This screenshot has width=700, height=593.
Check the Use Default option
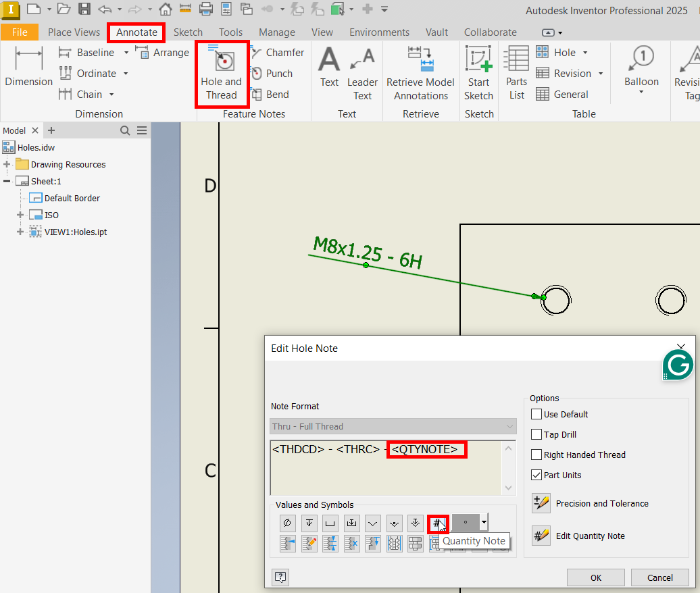pos(536,414)
